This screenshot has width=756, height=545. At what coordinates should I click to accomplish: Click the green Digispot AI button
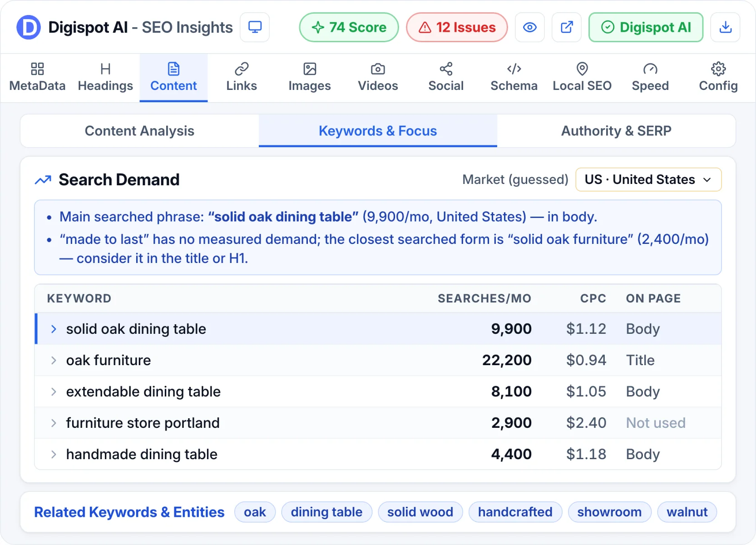(646, 27)
